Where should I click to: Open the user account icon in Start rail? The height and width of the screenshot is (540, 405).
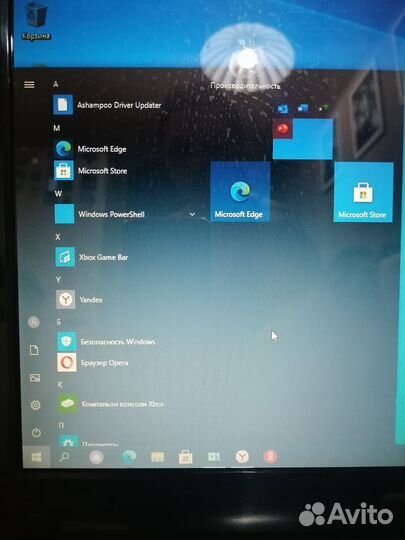(x=34, y=322)
